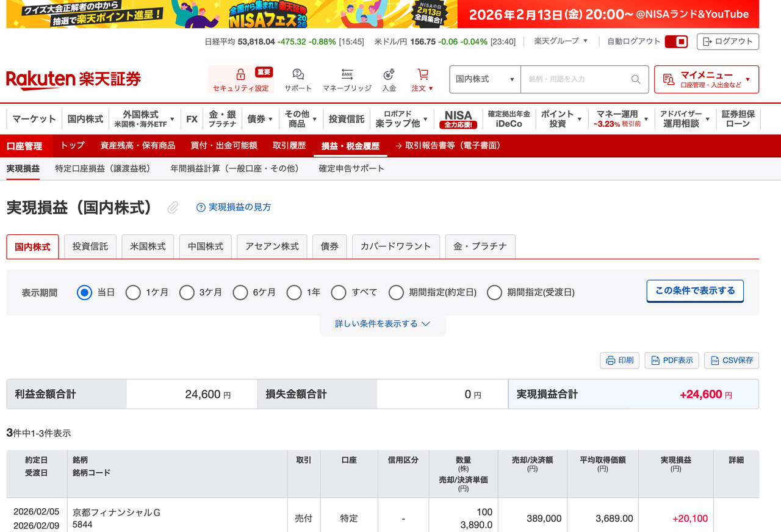The image size is (781, 532).
Task: Open the 取引履歴 menu tab
Action: (289, 146)
